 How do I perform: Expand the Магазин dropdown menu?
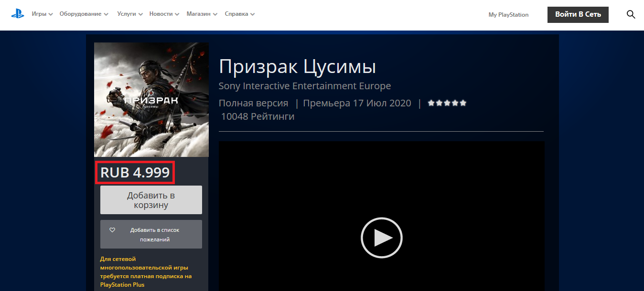coord(202,14)
